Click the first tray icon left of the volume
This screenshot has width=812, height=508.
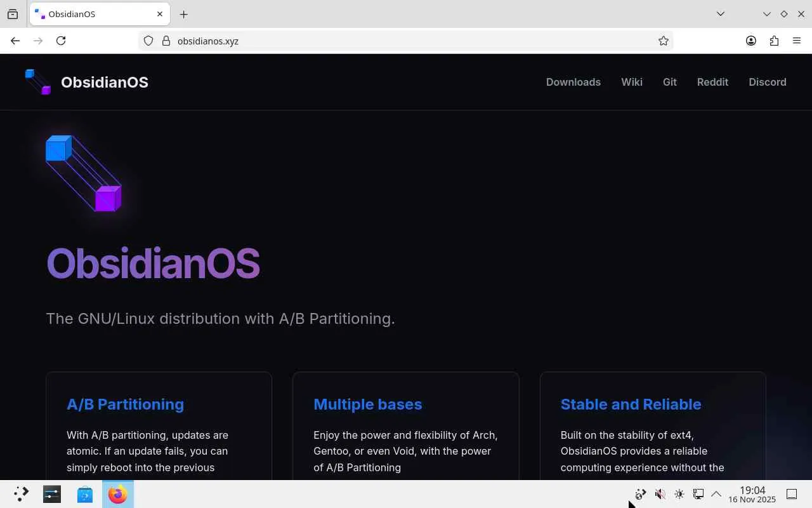click(x=641, y=494)
